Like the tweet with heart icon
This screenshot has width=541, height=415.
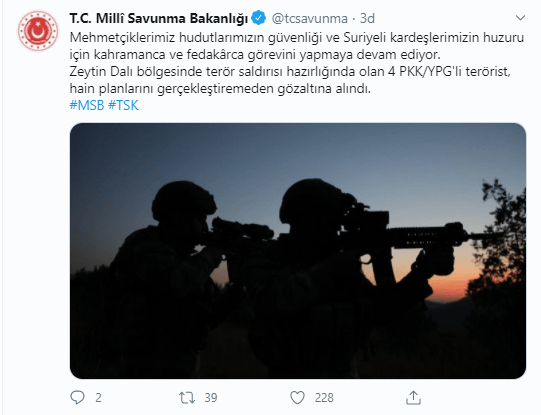click(297, 397)
